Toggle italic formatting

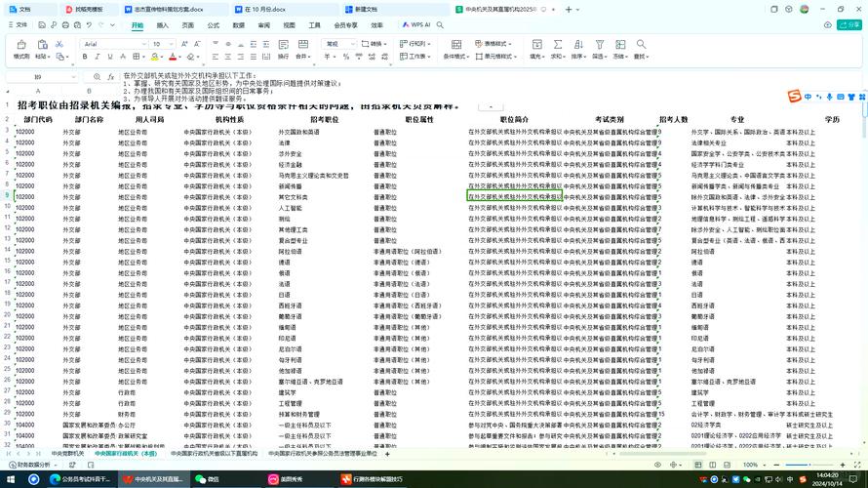click(x=98, y=57)
